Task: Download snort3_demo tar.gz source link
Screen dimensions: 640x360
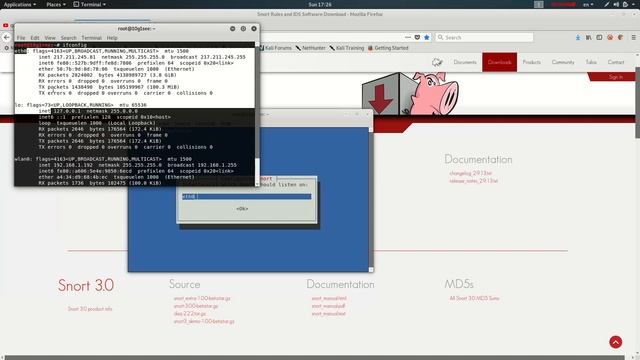Action: 204,322
